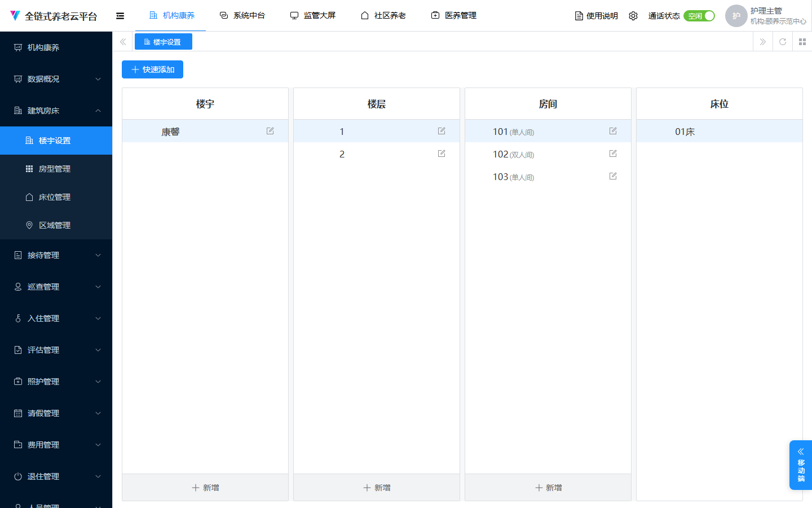The width and height of the screenshot is (812, 508).
Task: Select the 楼宇设置 page tab
Action: pos(164,42)
